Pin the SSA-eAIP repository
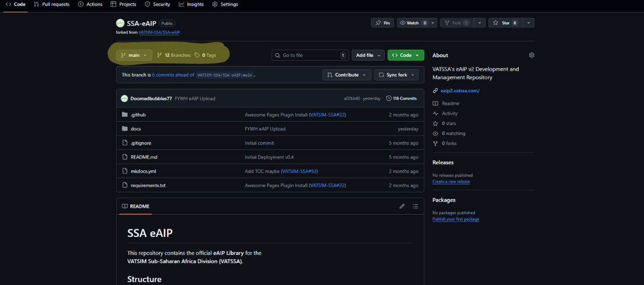This screenshot has width=644, height=285. click(x=383, y=23)
